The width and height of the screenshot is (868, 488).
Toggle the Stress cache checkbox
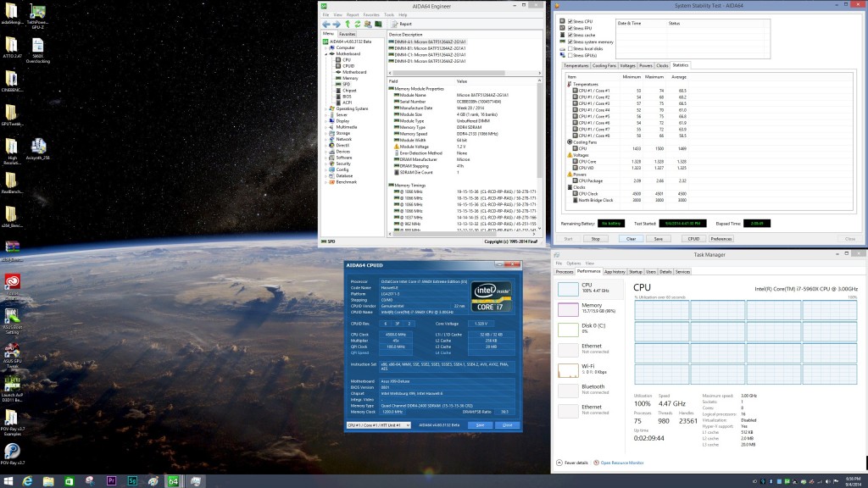pyautogui.click(x=570, y=35)
